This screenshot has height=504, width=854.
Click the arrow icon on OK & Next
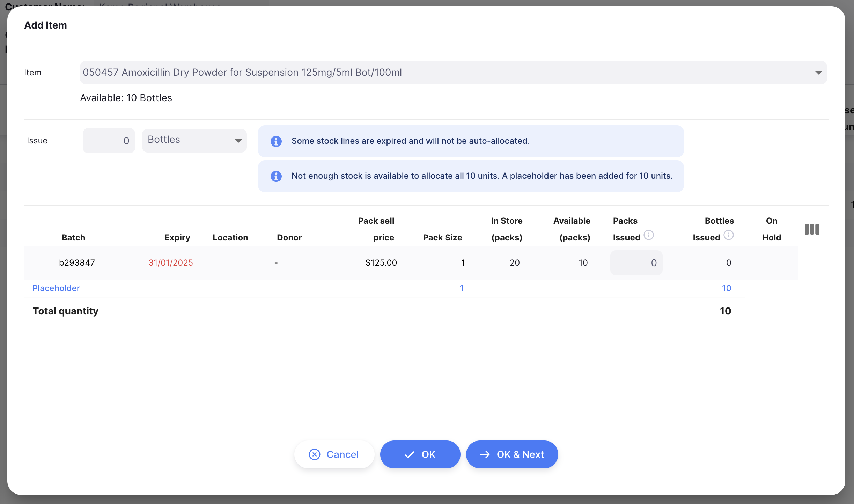coord(485,454)
